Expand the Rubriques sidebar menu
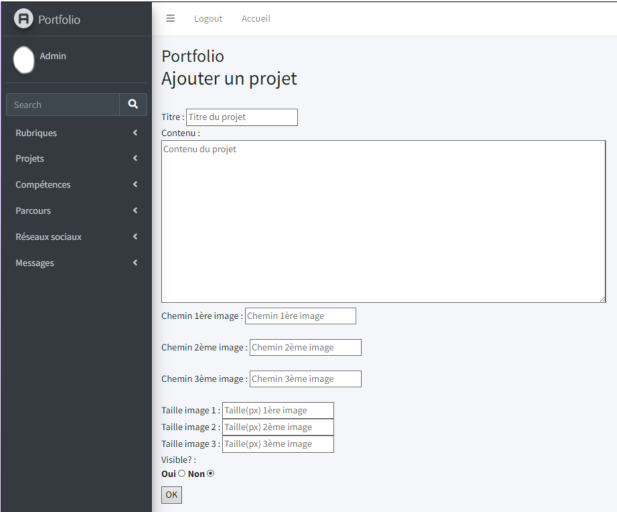The image size is (617, 512). 76,133
